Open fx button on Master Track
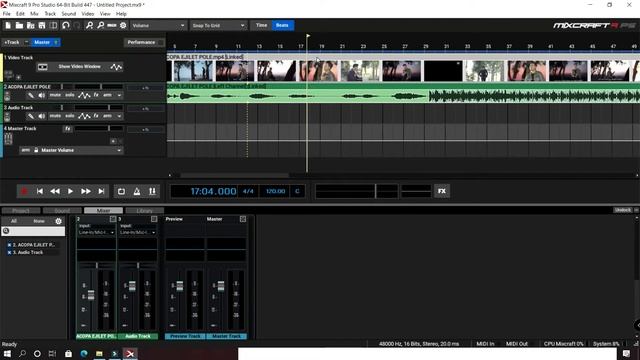Screen dimensions: 640x360 coord(68,129)
